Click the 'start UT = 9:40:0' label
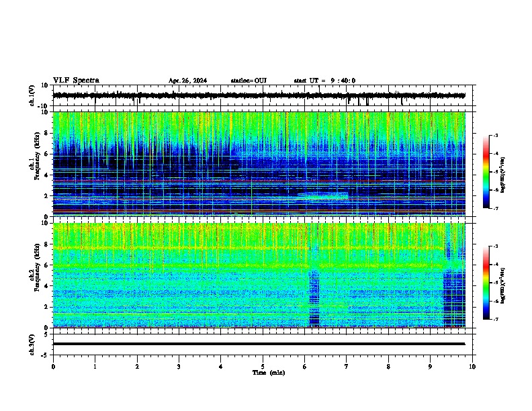Image resolution: width=532 pixels, height=411 pixels. [324, 81]
